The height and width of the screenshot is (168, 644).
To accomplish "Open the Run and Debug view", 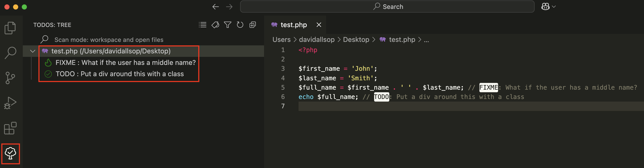I will [x=10, y=103].
